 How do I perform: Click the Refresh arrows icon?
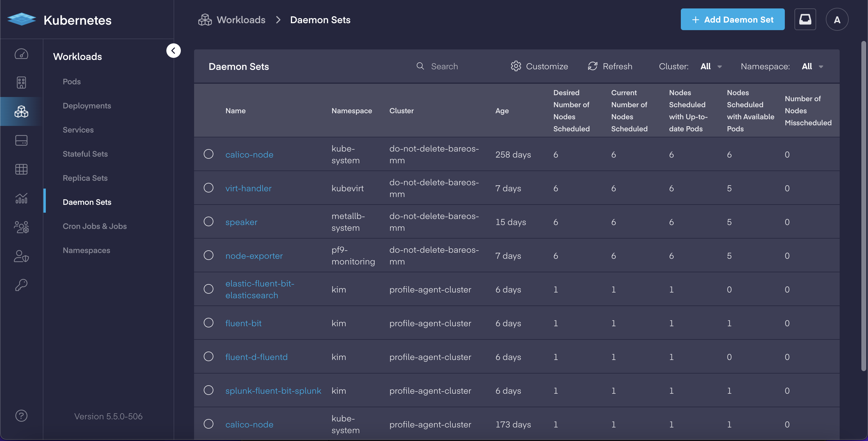pos(593,66)
